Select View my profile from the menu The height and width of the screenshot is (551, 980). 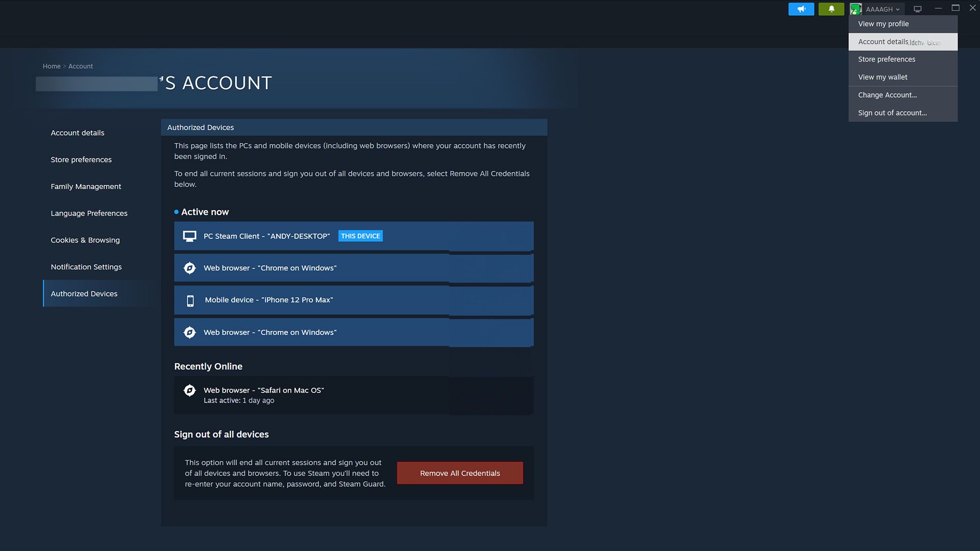click(883, 23)
